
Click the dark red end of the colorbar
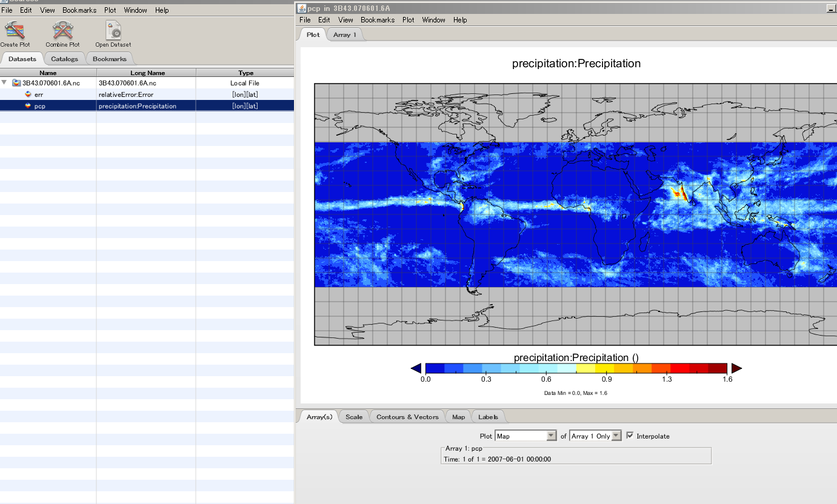(x=718, y=368)
